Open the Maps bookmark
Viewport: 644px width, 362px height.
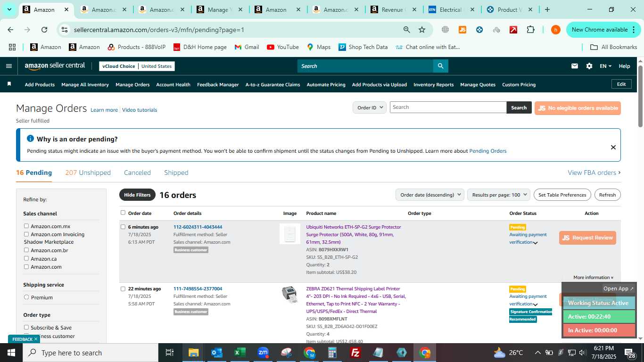click(319, 47)
